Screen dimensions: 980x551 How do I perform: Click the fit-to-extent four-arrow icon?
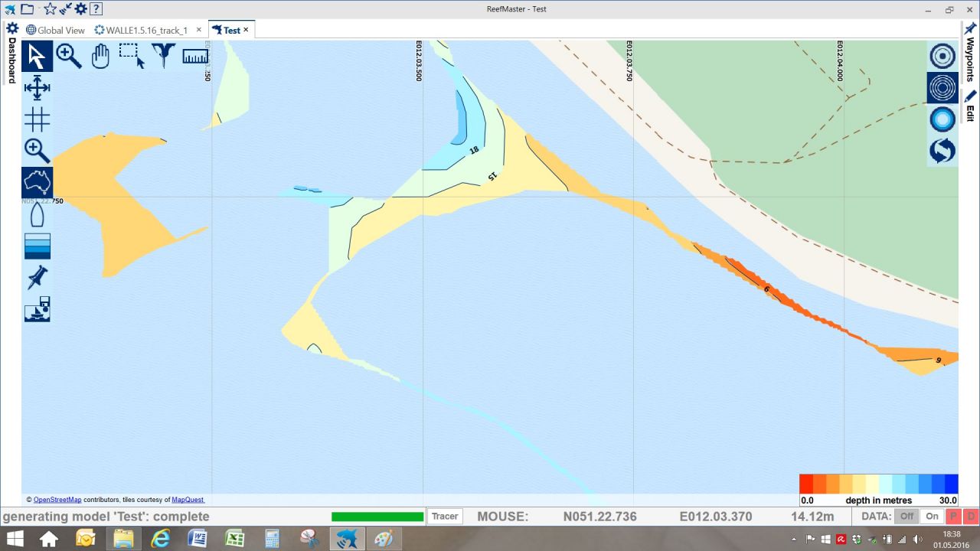tap(37, 88)
